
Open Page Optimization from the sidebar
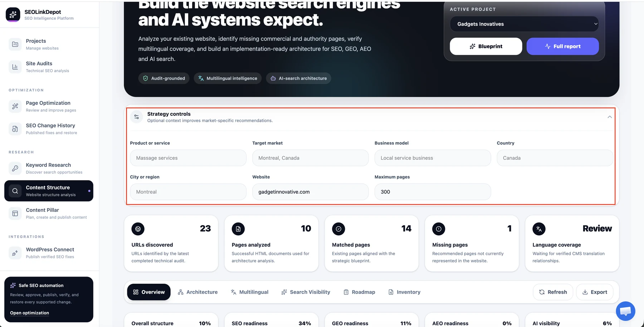tap(49, 106)
